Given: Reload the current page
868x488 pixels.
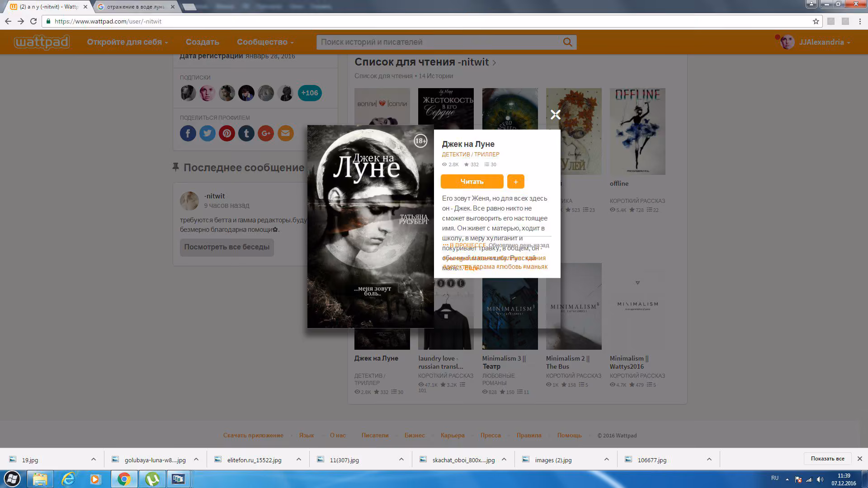Looking at the screenshot, I should click(33, 21).
